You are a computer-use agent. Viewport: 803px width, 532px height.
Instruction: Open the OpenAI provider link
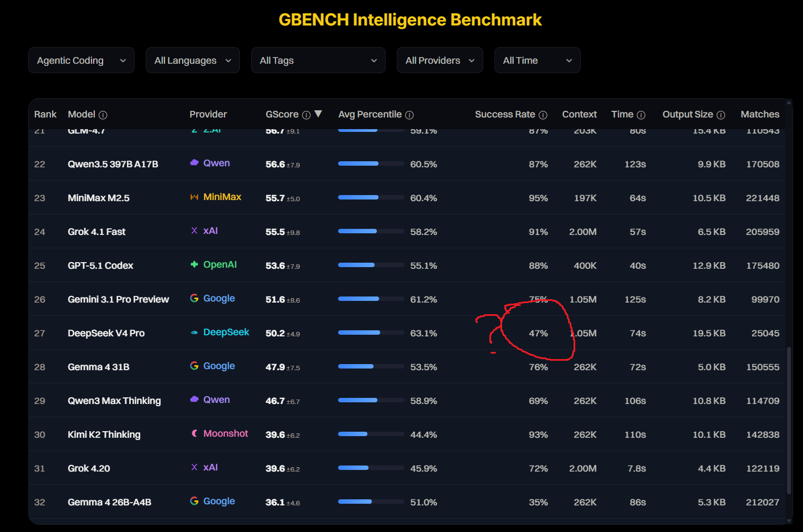(x=220, y=264)
